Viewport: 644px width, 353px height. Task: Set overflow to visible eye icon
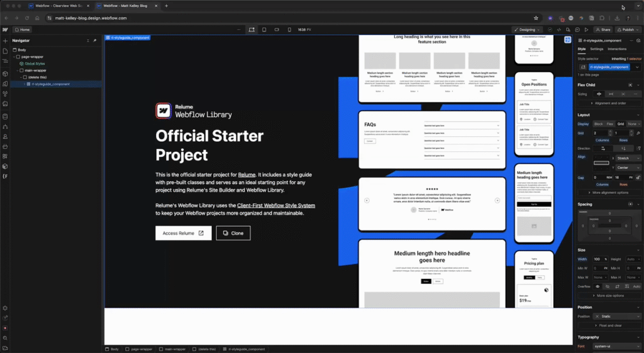[598, 286]
